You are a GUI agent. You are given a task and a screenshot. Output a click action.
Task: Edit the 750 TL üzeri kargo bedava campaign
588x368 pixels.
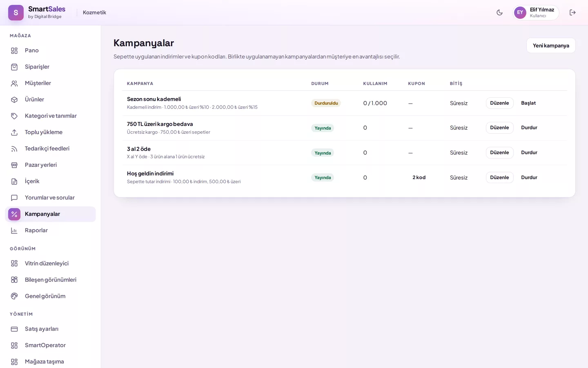point(499,128)
